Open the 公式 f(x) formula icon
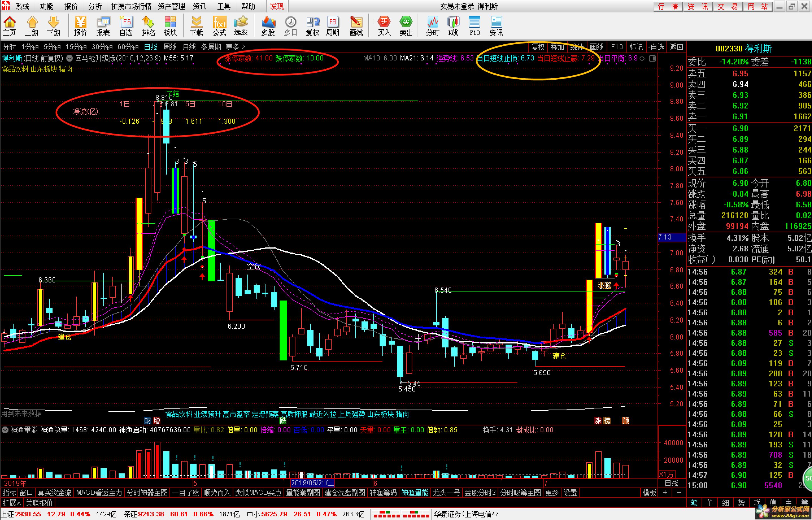 [219, 26]
